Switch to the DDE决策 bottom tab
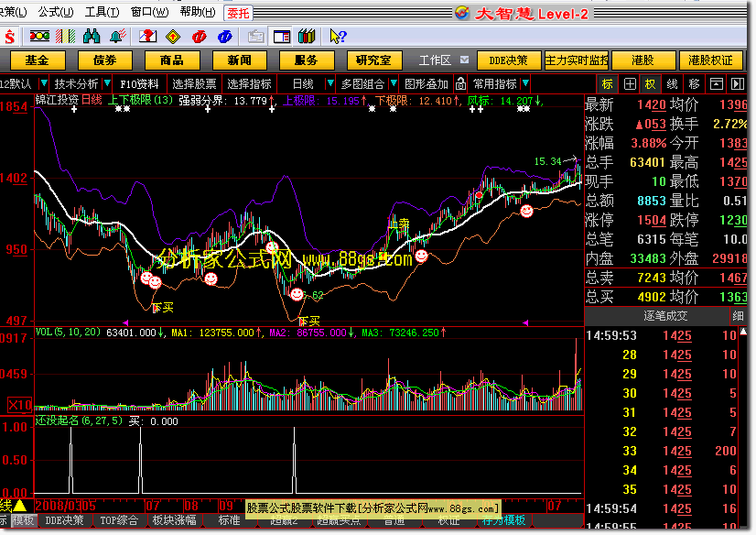This screenshot has width=756, height=535. (x=64, y=520)
